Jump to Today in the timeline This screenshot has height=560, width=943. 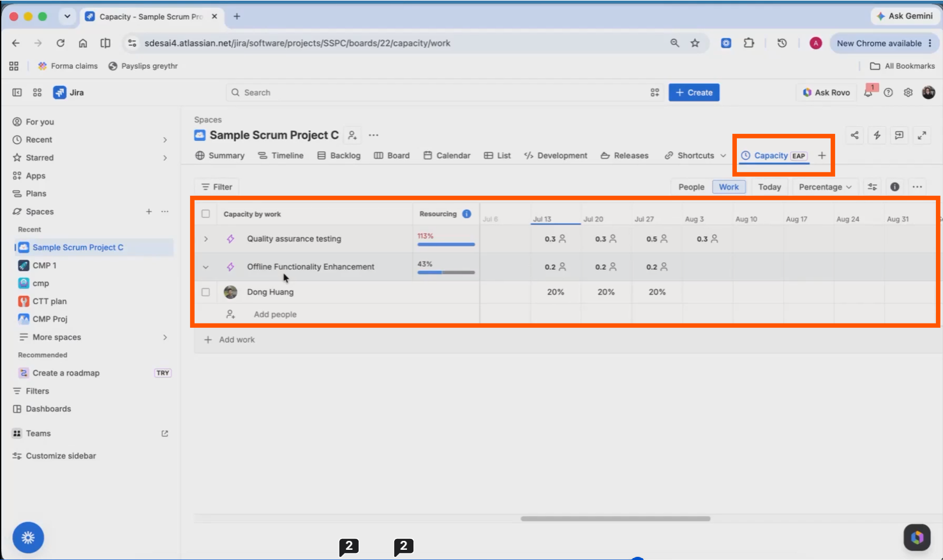click(769, 187)
